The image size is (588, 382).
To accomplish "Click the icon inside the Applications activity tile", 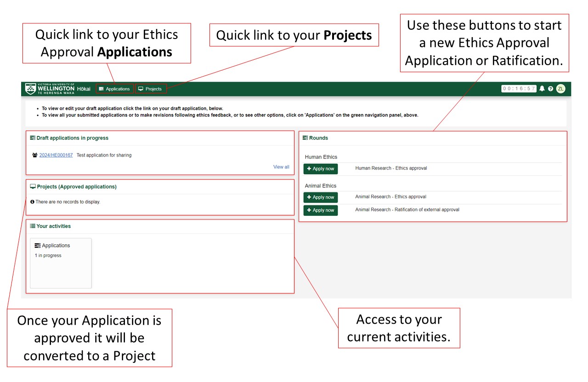I will (38, 246).
